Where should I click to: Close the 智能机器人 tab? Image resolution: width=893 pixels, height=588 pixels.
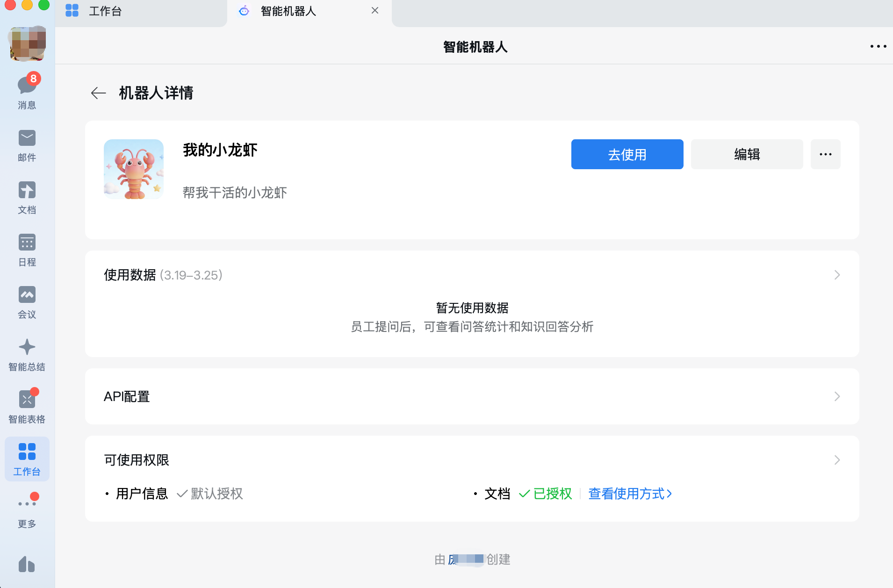click(375, 11)
